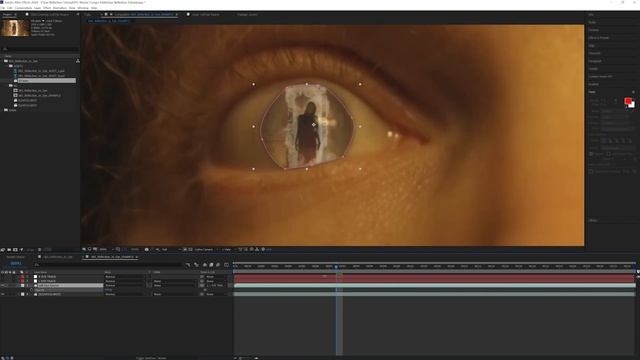This screenshot has width=640, height=360.
Task: Switch to the Effect Controls tab
Action: pos(50,15)
